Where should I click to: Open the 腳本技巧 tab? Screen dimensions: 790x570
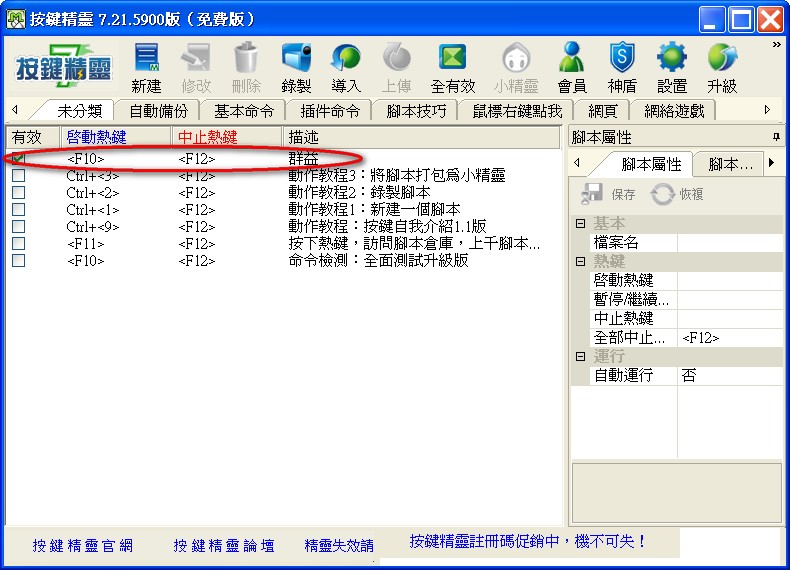tap(416, 111)
